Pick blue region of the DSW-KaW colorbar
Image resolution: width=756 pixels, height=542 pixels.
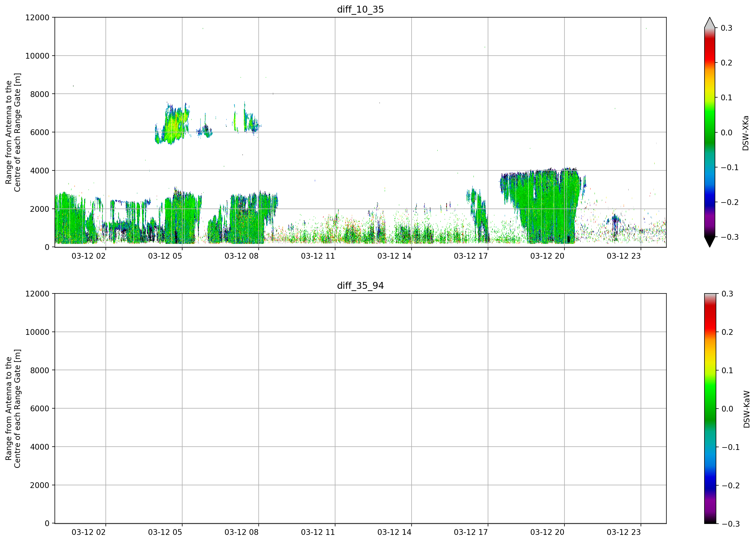[710, 480]
